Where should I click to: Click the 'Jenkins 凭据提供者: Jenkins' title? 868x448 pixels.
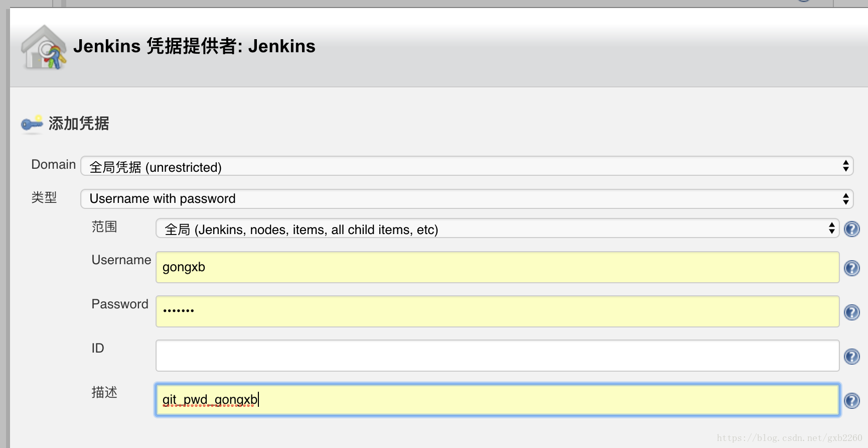click(x=194, y=46)
